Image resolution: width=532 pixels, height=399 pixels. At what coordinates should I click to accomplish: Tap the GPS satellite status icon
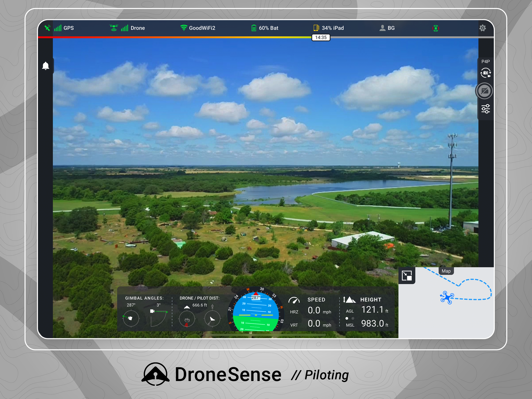[47, 28]
